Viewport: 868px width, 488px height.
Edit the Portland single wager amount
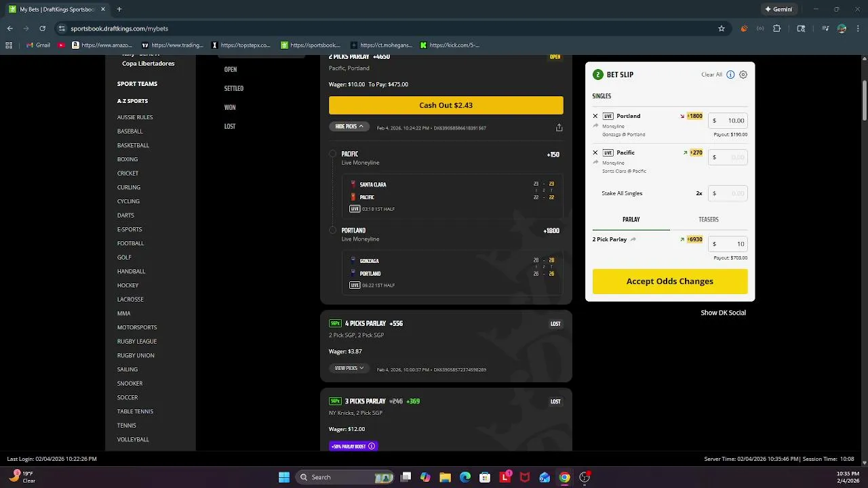point(728,121)
